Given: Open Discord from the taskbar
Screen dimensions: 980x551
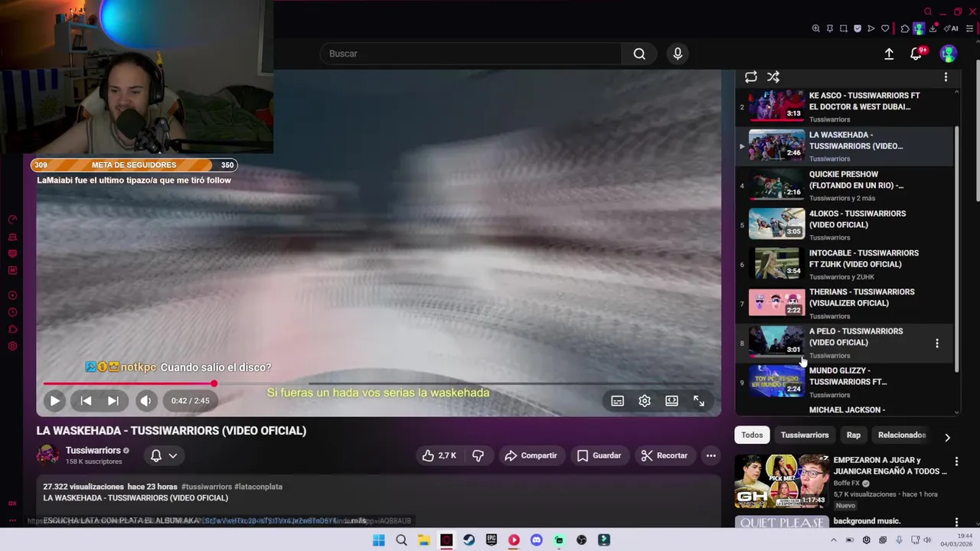Looking at the screenshot, I should [537, 540].
